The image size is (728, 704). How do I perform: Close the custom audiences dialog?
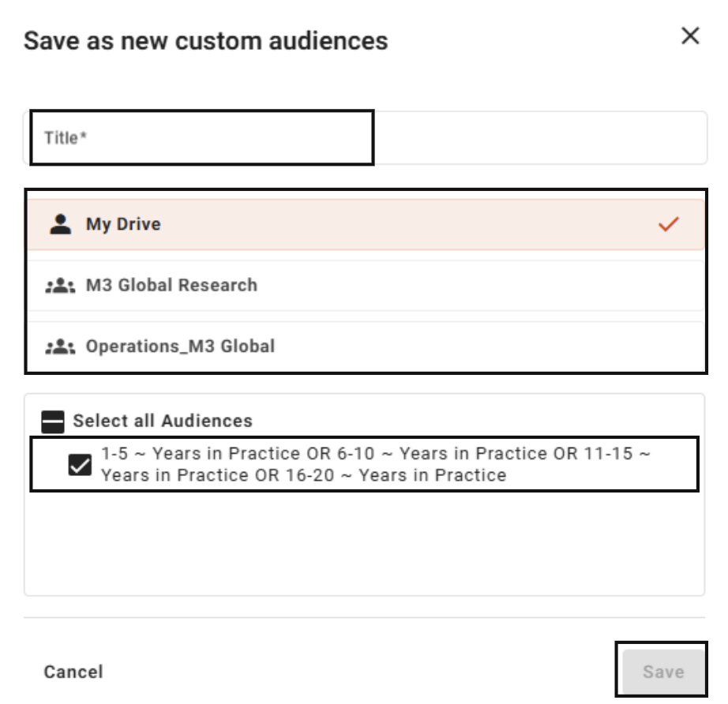(x=690, y=36)
